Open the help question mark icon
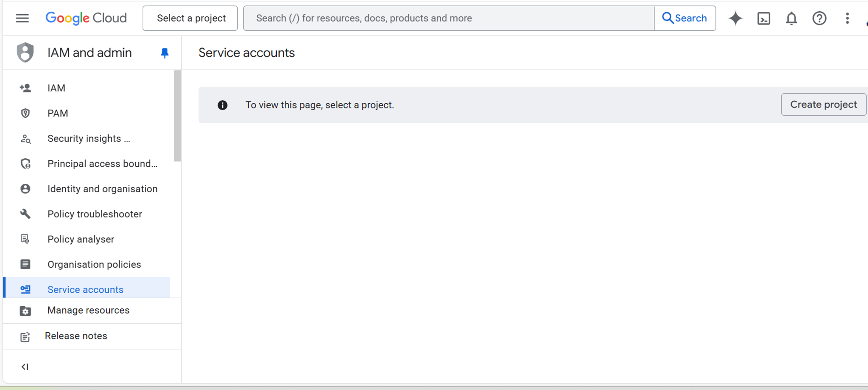868x390 pixels. (819, 18)
